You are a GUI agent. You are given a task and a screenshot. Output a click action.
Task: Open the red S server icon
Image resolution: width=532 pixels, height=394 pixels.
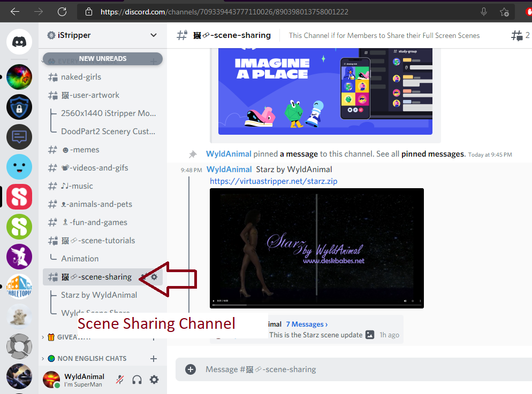pyautogui.click(x=19, y=197)
